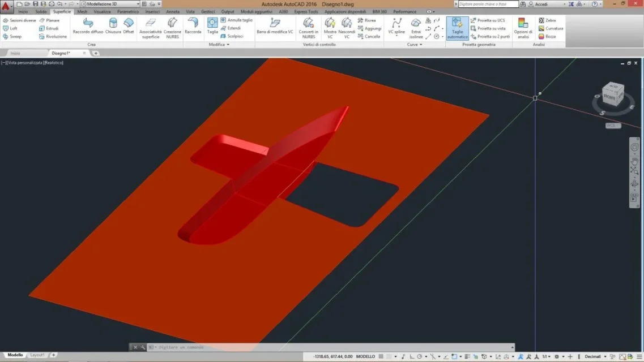Click the Cancella control vertex tool
Viewport: 644px width, 362px height.
pyautogui.click(x=368, y=37)
